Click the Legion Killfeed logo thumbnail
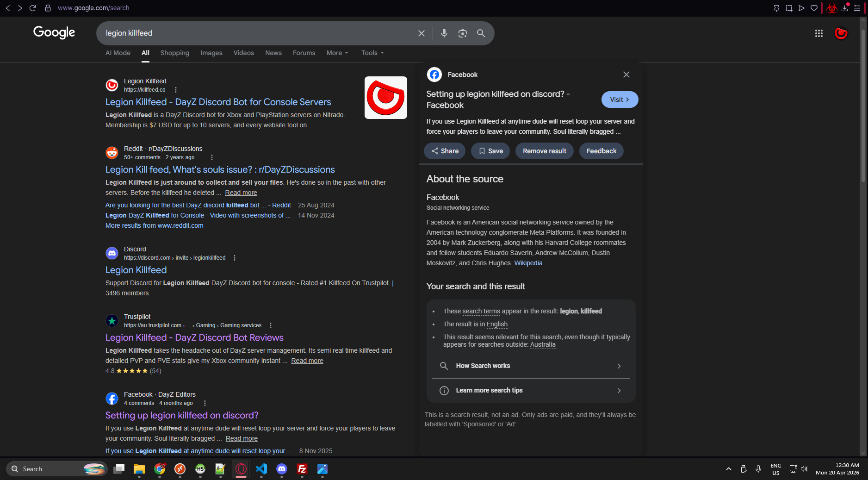 pos(386,98)
